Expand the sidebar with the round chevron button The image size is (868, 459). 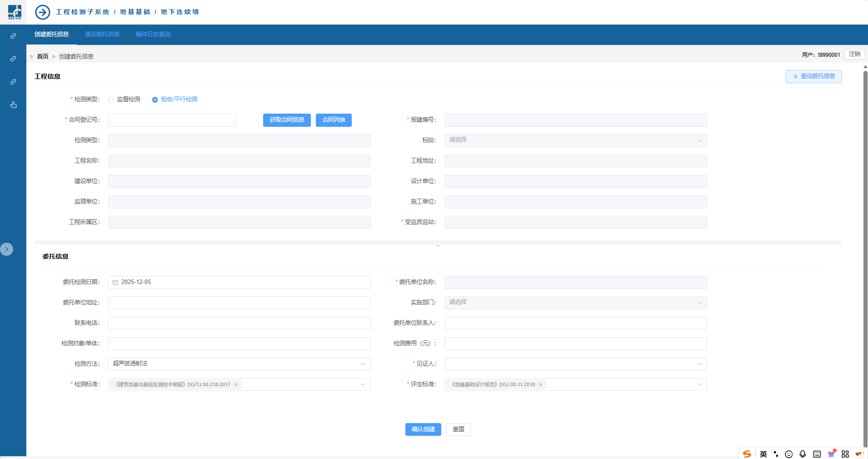(7, 249)
